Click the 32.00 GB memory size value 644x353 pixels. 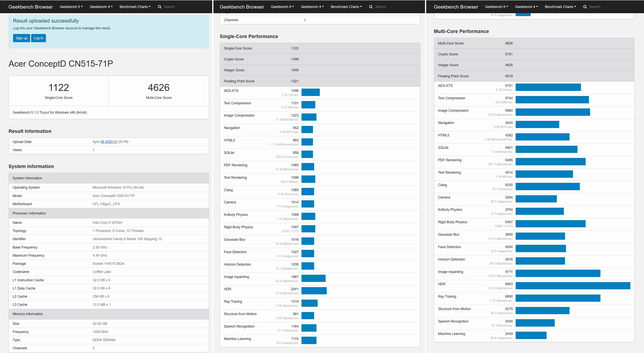(100, 323)
